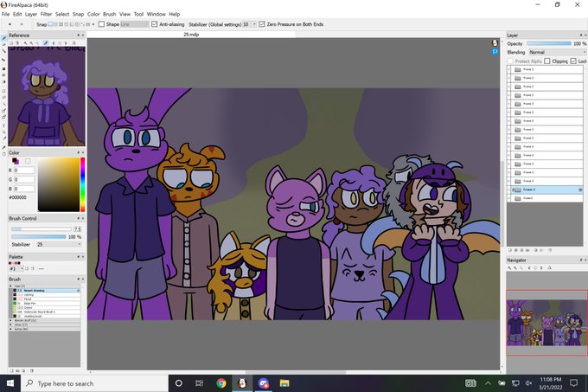
Task: Open the Filter menu
Action: [46, 14]
